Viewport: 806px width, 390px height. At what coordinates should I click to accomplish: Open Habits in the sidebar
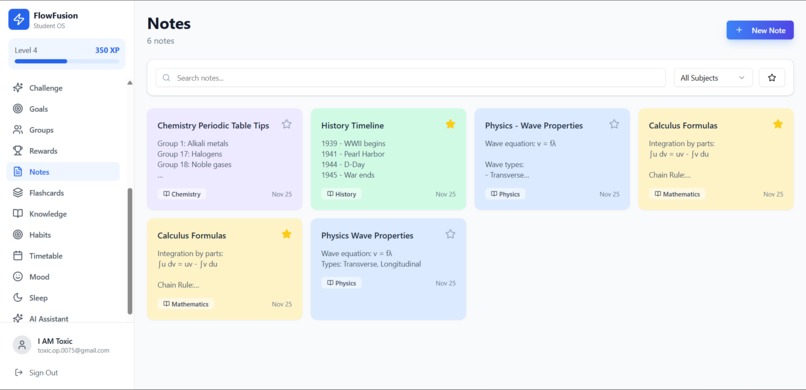(63, 235)
